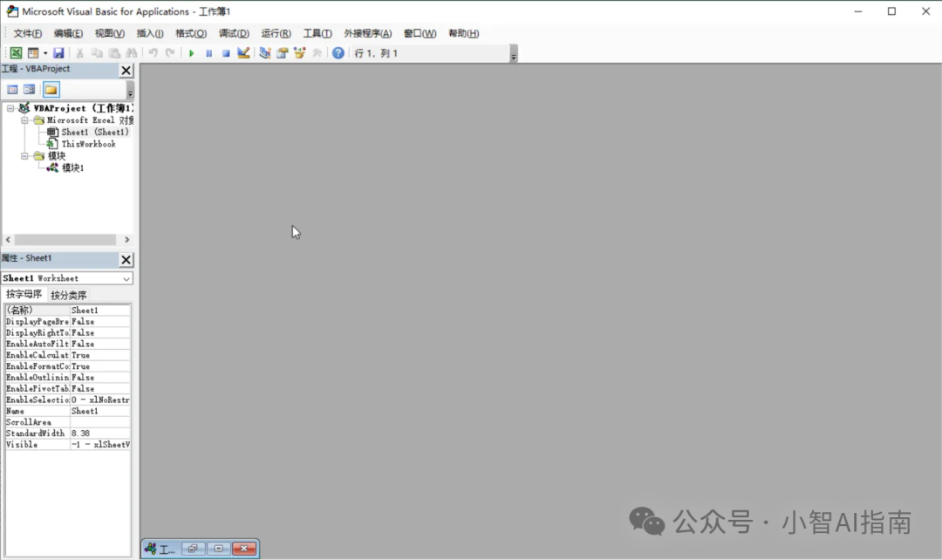Screen dimensions: 942x560
Task: Select 模块1 in the project tree
Action: (x=72, y=167)
